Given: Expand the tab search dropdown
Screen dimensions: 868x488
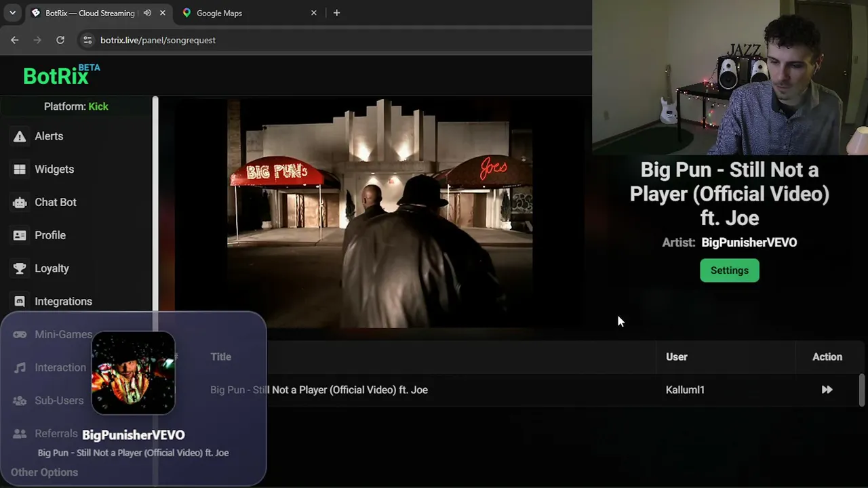Looking at the screenshot, I should point(12,13).
